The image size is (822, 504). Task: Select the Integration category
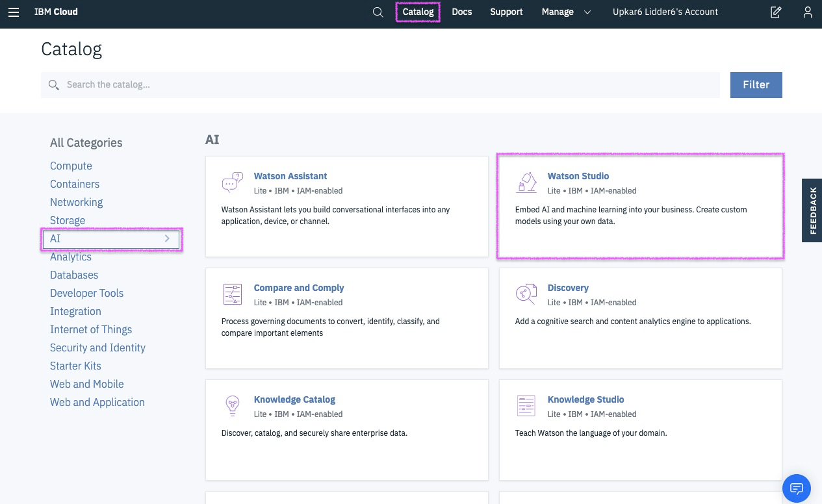[x=75, y=311]
